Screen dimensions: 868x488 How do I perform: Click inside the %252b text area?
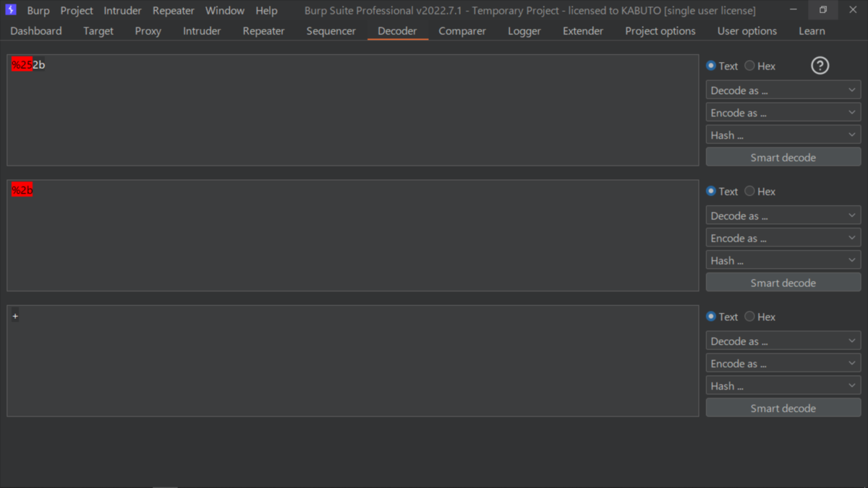353,110
